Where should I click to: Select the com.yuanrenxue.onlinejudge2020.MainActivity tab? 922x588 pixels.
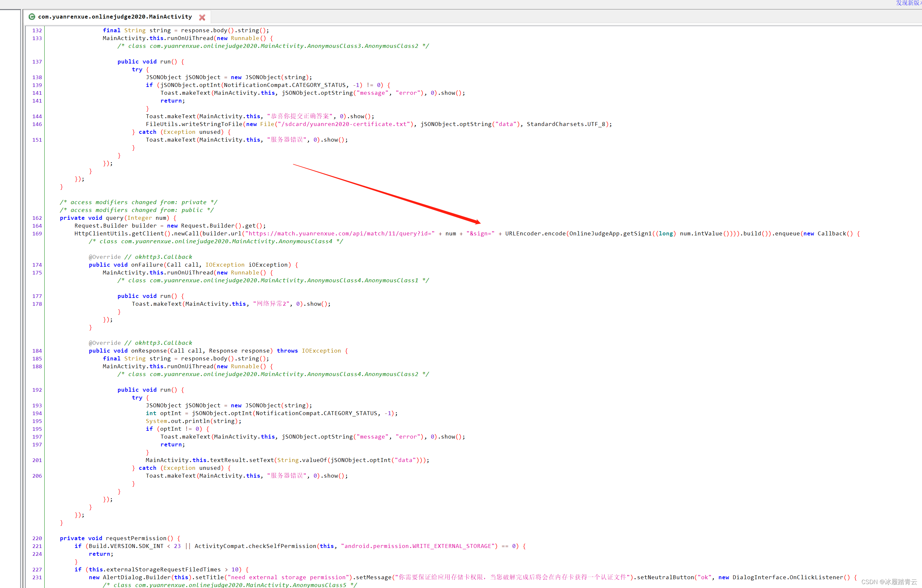click(115, 17)
